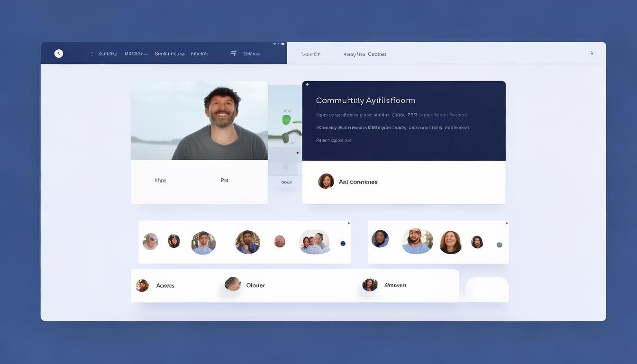
Task: Expand the right avatar strip corner arrow
Action: pos(506,223)
